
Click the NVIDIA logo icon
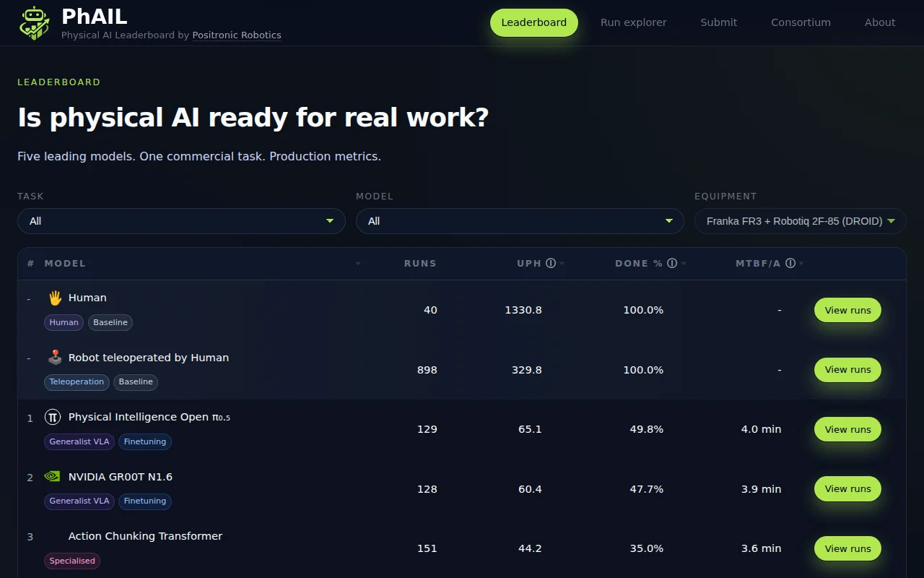(x=53, y=477)
